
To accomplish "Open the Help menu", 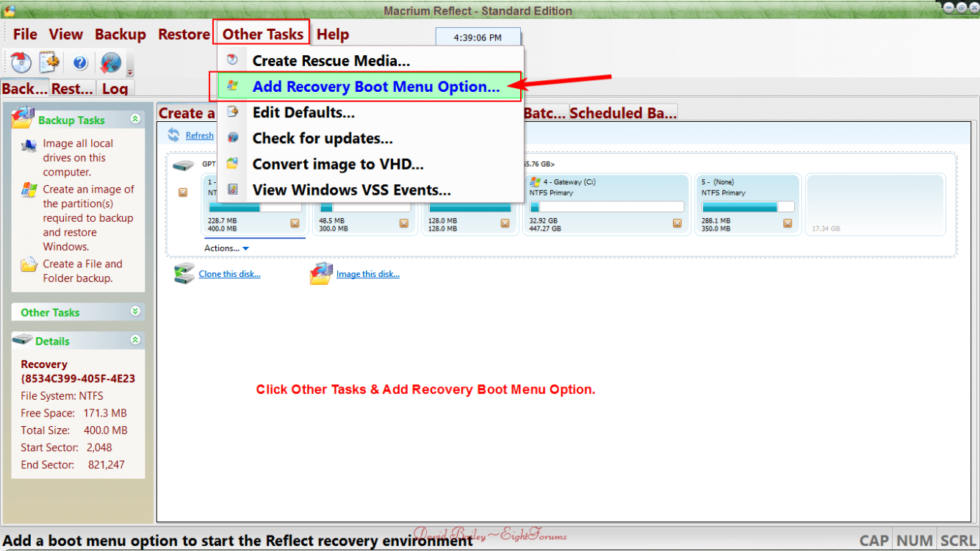I will [x=333, y=35].
